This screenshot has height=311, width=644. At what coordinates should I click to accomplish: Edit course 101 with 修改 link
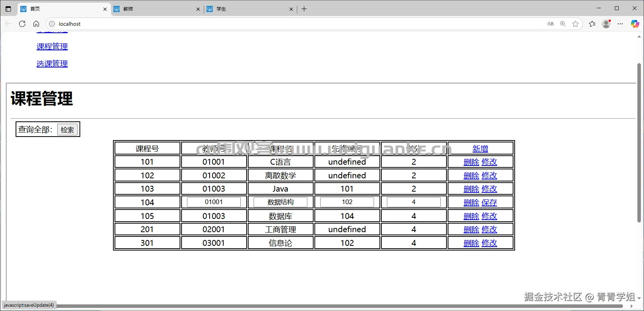click(489, 162)
